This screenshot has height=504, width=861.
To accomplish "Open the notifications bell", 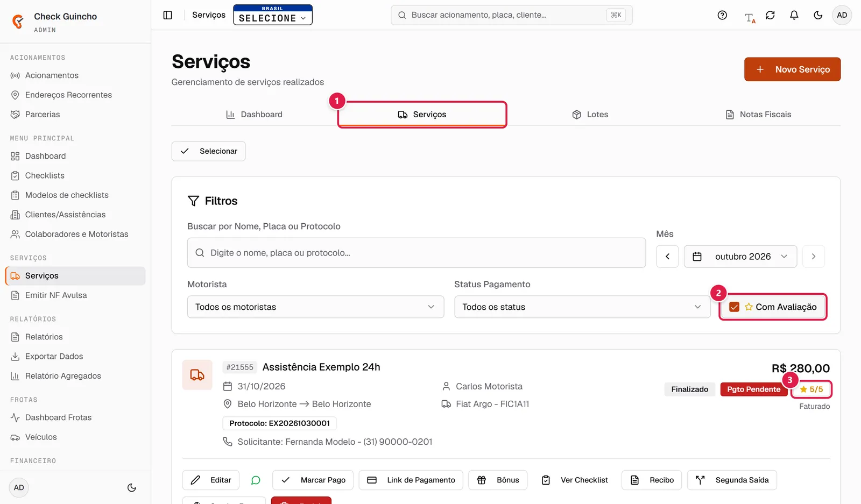I will tap(794, 15).
